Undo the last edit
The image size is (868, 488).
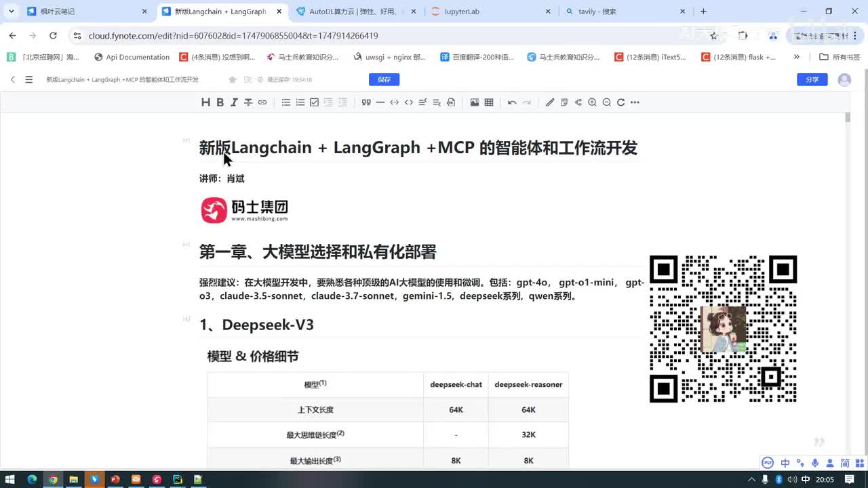[512, 102]
